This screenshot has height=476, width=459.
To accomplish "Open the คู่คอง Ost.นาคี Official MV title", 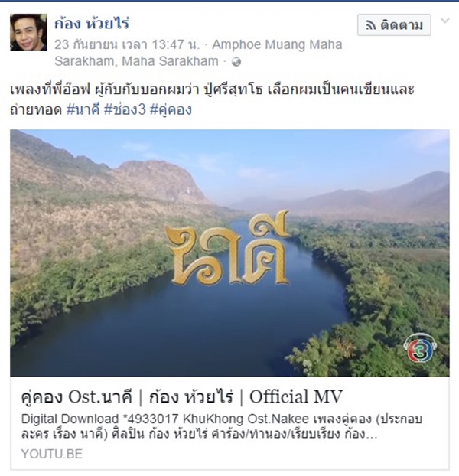I will pyautogui.click(x=182, y=396).
